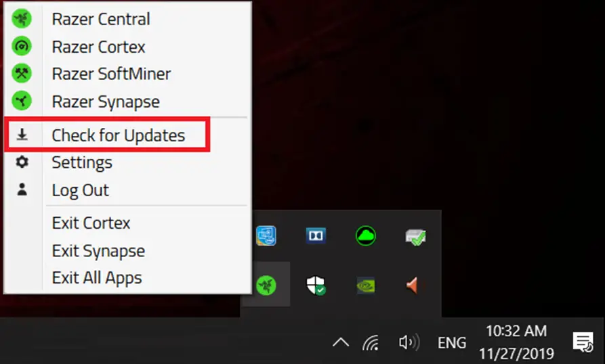Open taskbar volume control
The height and width of the screenshot is (364, 605).
pos(409,342)
